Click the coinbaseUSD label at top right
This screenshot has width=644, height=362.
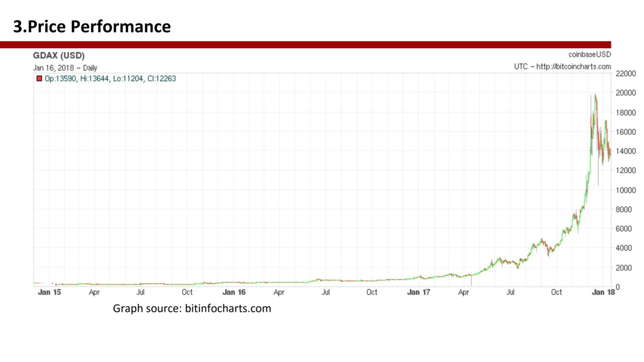pos(590,54)
